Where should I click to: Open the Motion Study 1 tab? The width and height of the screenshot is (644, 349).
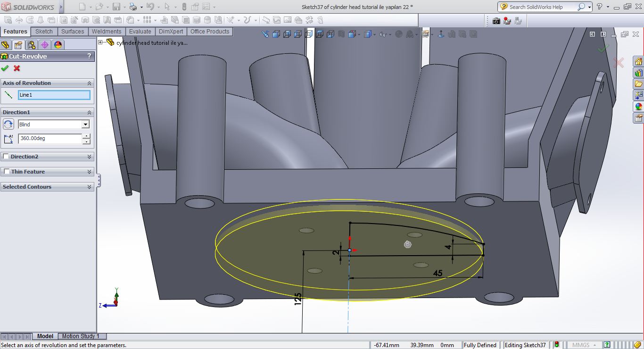[x=81, y=336]
